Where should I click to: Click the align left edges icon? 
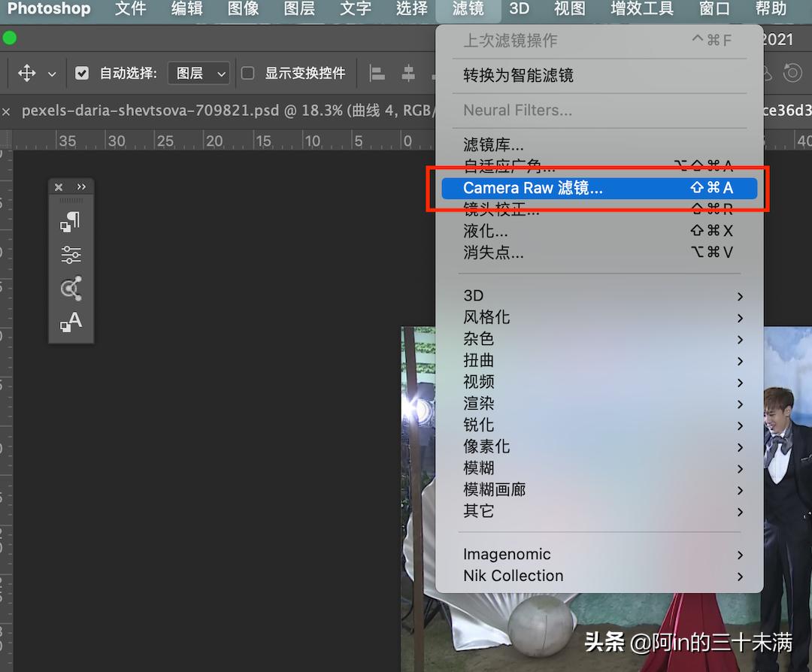tap(377, 72)
